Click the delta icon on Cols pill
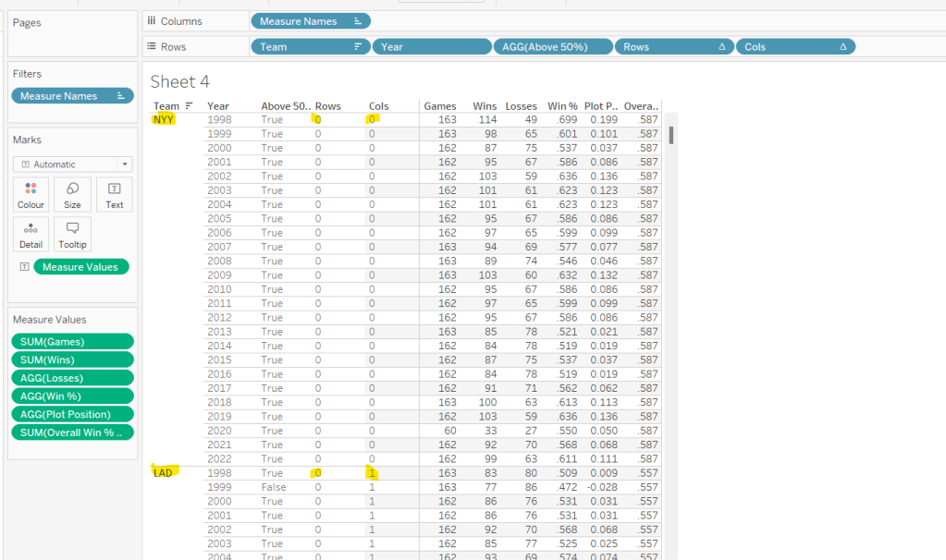Image resolution: width=946 pixels, height=560 pixels. [x=843, y=46]
